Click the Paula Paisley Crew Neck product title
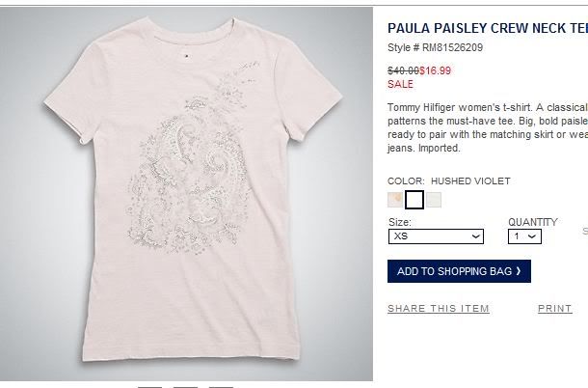The height and width of the screenshot is (388, 588). (x=488, y=28)
